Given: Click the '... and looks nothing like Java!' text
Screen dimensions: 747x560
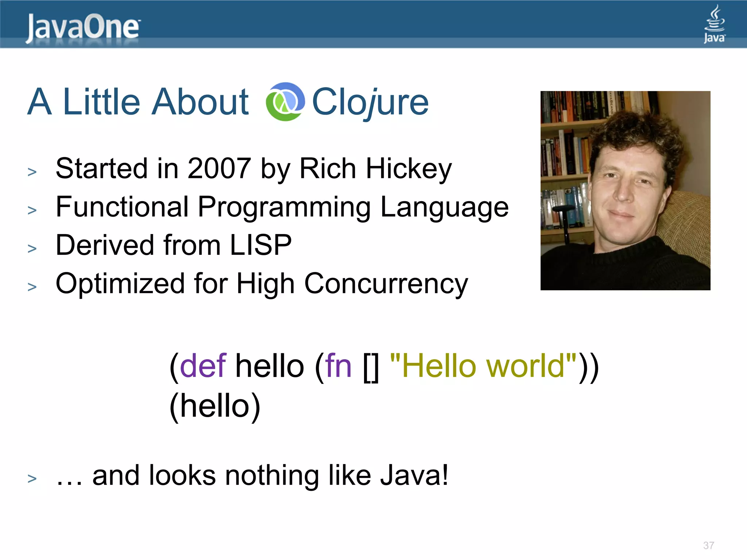Looking at the screenshot, I should pos(252,475).
